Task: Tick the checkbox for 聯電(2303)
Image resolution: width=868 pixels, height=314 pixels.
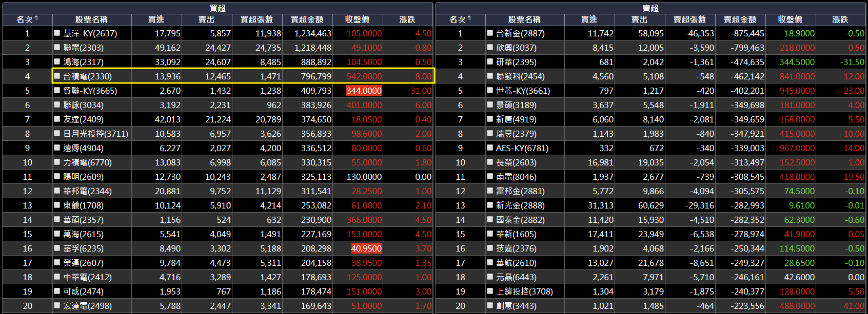Action: (x=57, y=47)
